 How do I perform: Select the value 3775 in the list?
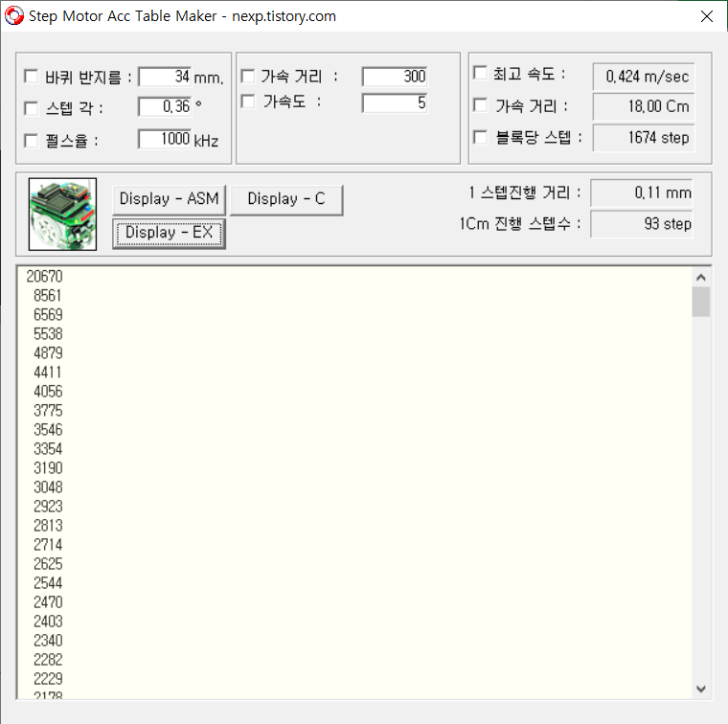click(x=48, y=411)
